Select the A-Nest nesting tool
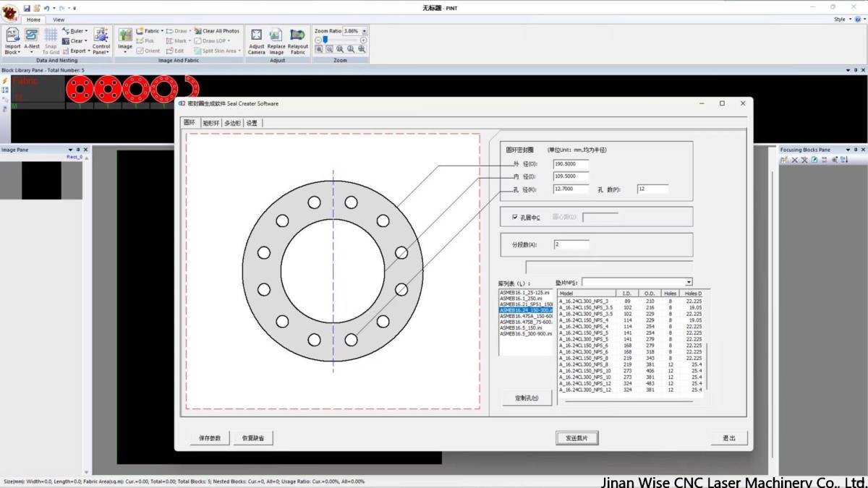Image resolution: width=868 pixels, height=488 pixels. pyautogui.click(x=30, y=40)
